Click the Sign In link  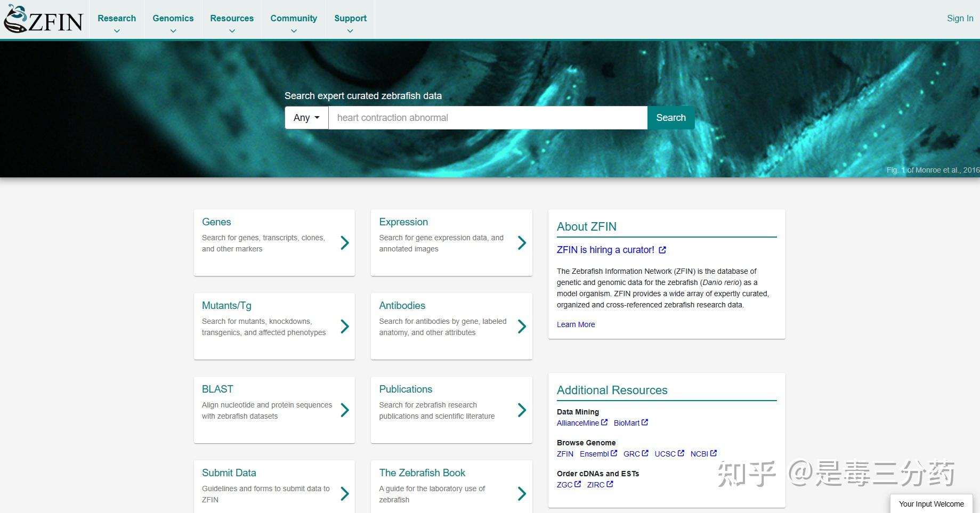[x=960, y=18]
